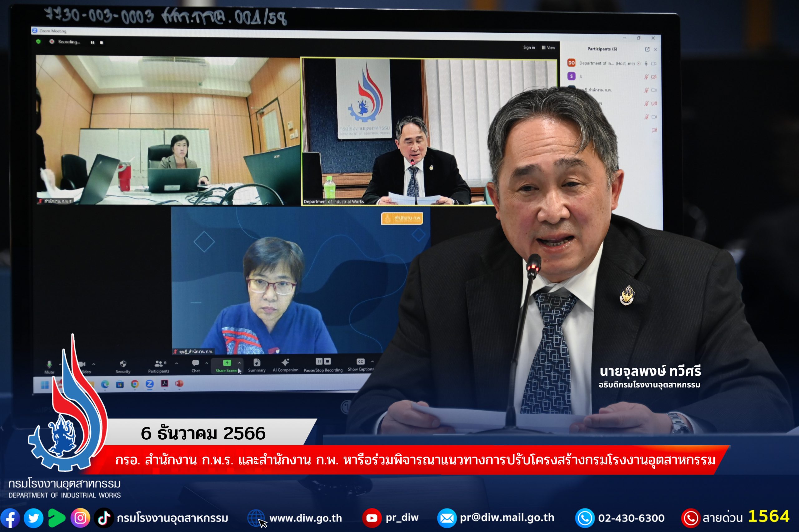
Task: Open the View layout menu
Action: click(x=548, y=48)
